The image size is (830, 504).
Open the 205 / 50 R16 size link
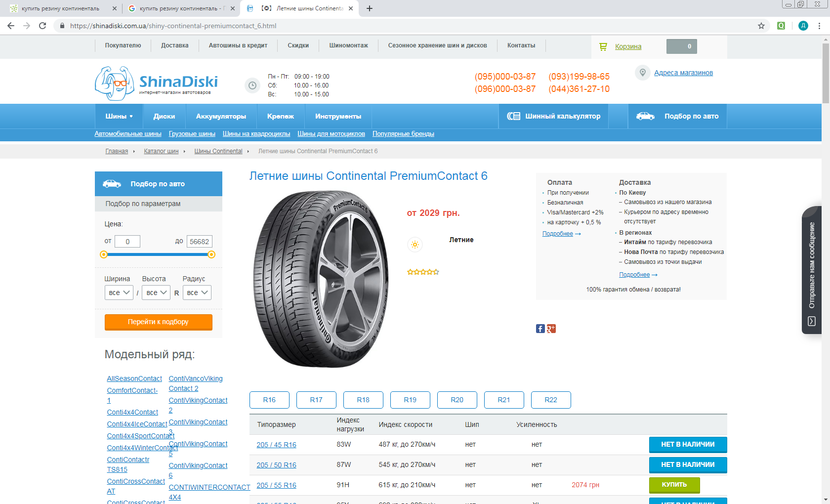tap(276, 465)
